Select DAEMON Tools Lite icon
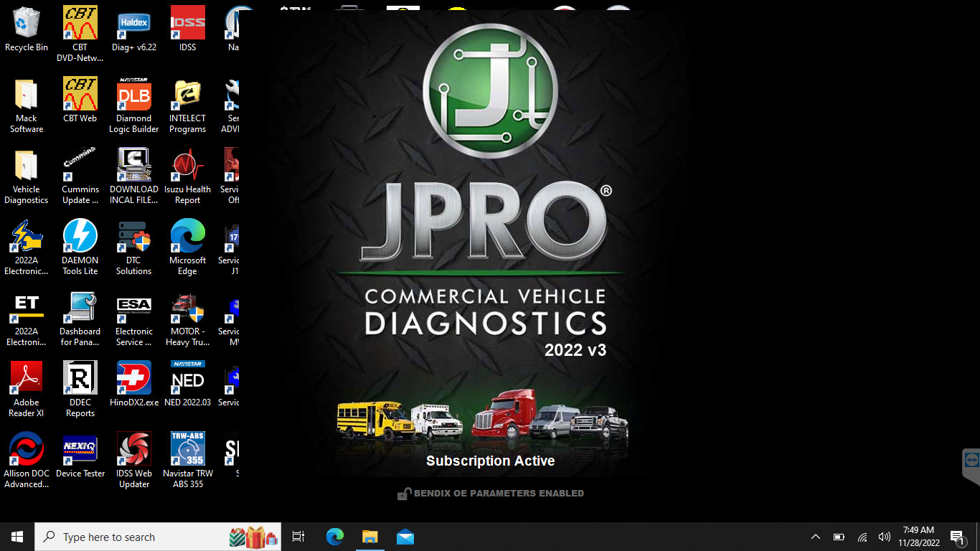 [80, 237]
